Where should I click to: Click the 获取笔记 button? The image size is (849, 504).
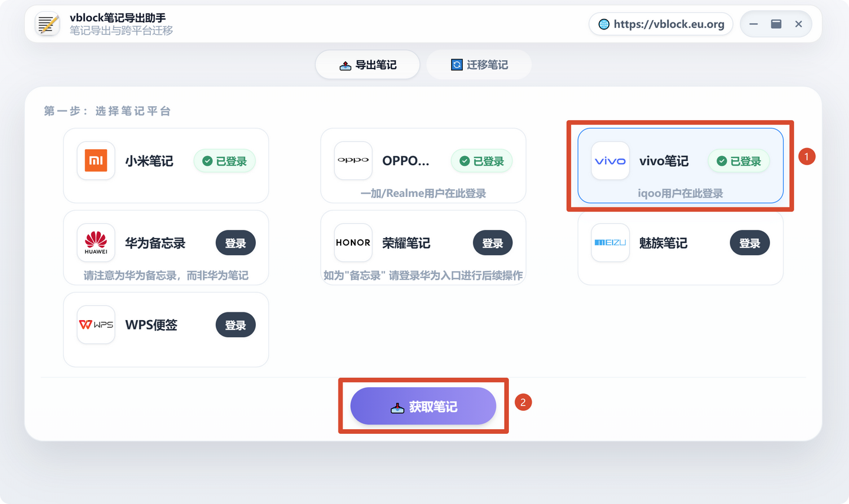[423, 406]
